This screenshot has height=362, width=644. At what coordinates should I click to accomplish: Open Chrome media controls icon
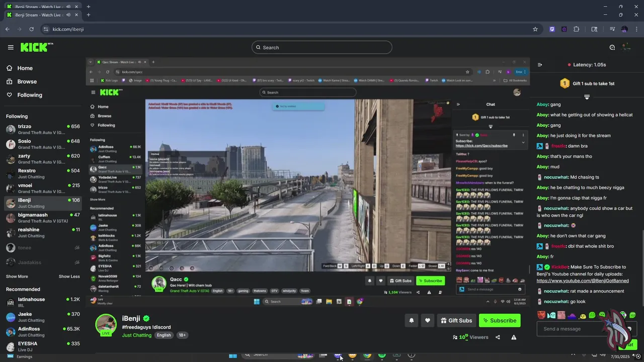[612, 29]
